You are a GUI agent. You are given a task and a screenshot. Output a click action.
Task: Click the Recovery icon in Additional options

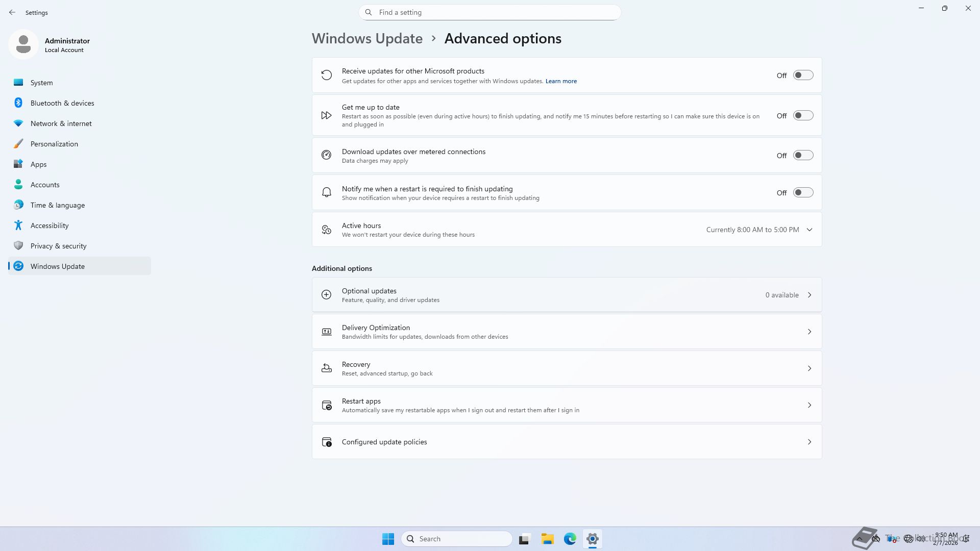pyautogui.click(x=326, y=368)
